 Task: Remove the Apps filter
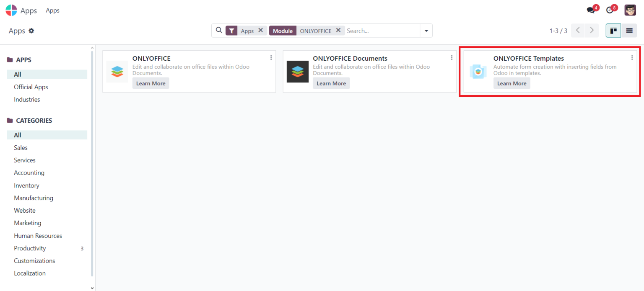(261, 30)
